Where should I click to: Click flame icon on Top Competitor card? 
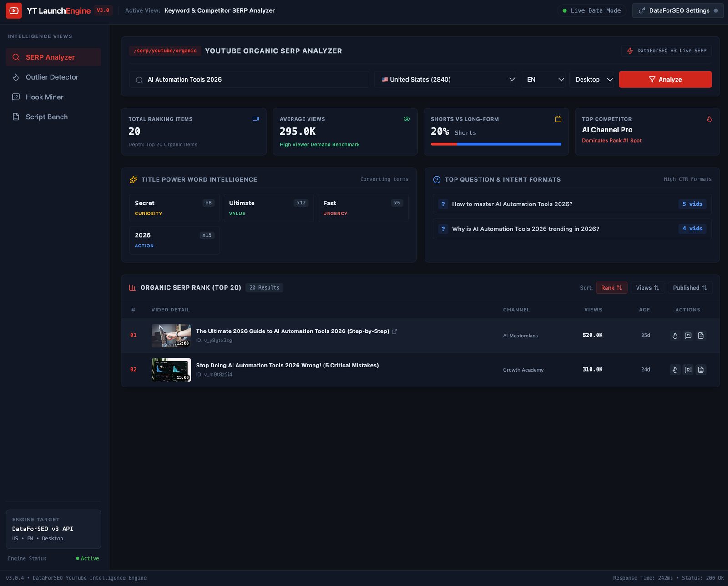coord(709,119)
